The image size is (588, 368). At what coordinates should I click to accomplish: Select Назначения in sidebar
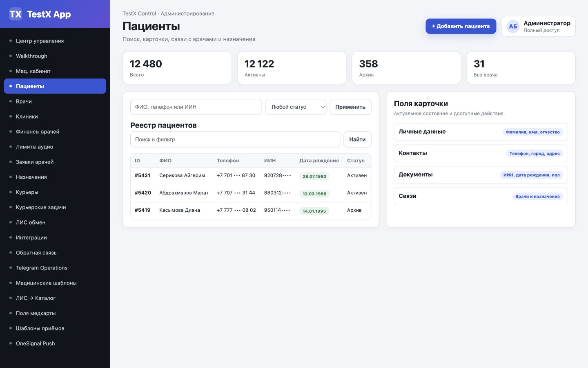click(x=55, y=177)
